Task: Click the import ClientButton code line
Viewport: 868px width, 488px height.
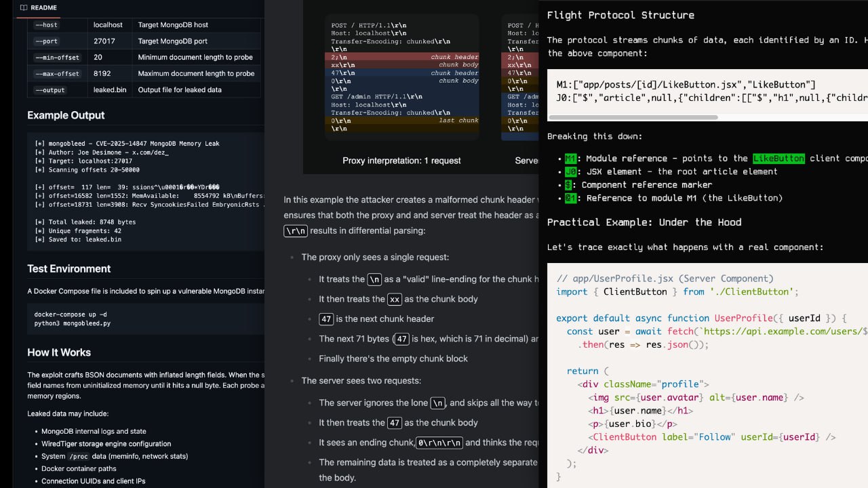Action: [x=677, y=291]
